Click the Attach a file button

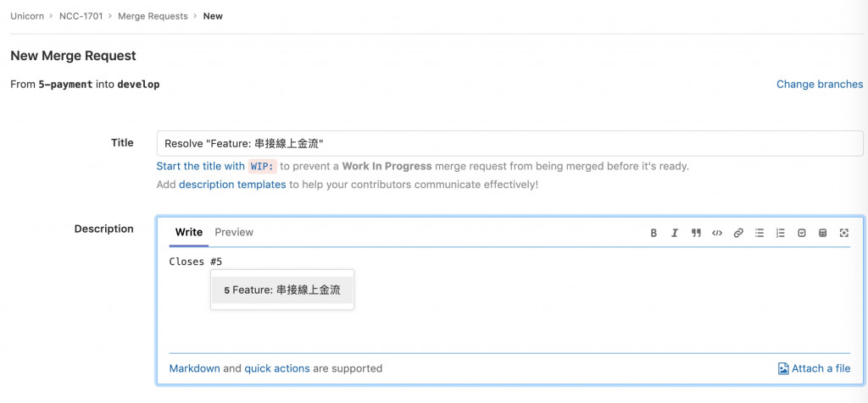pyautogui.click(x=814, y=368)
